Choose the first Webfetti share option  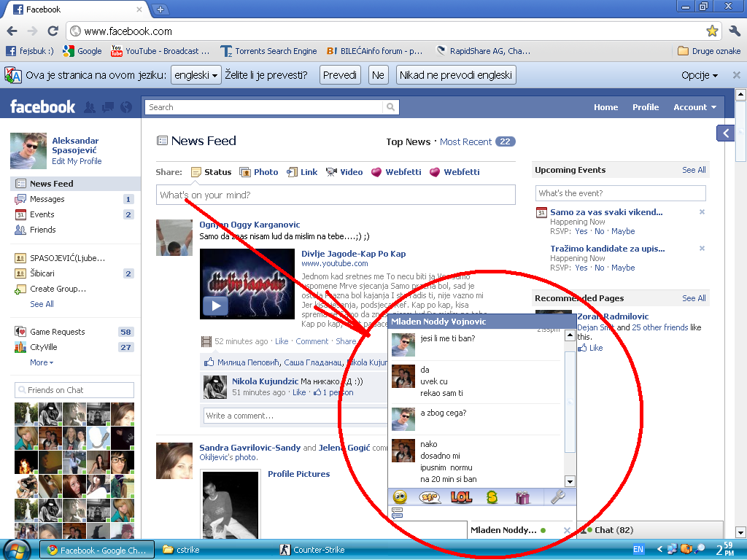396,172
